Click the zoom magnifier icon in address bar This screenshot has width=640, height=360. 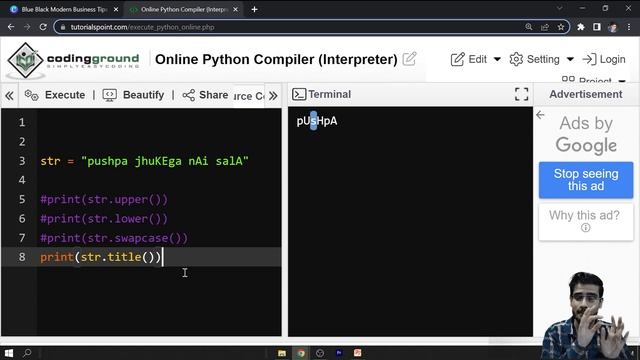pyautogui.click(x=529, y=27)
